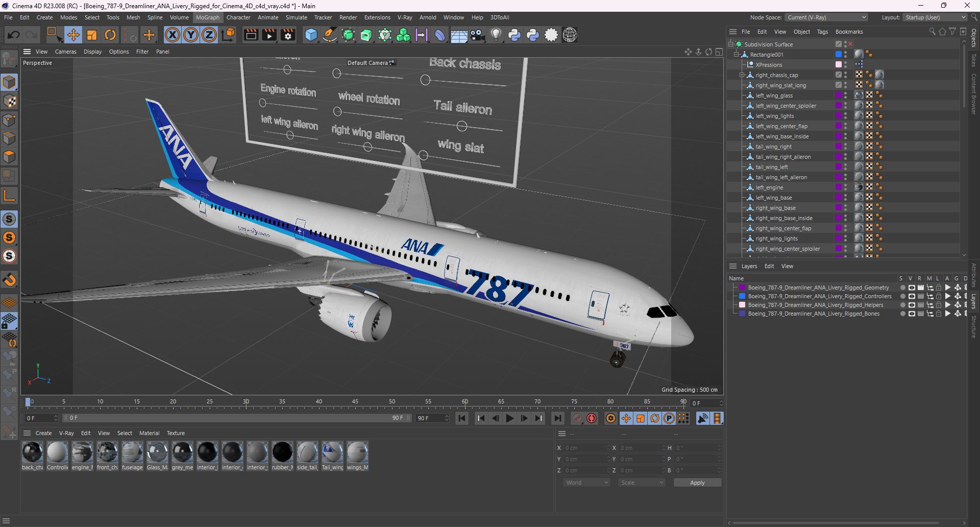Collapse the Rectangle001 object tree

click(x=737, y=55)
